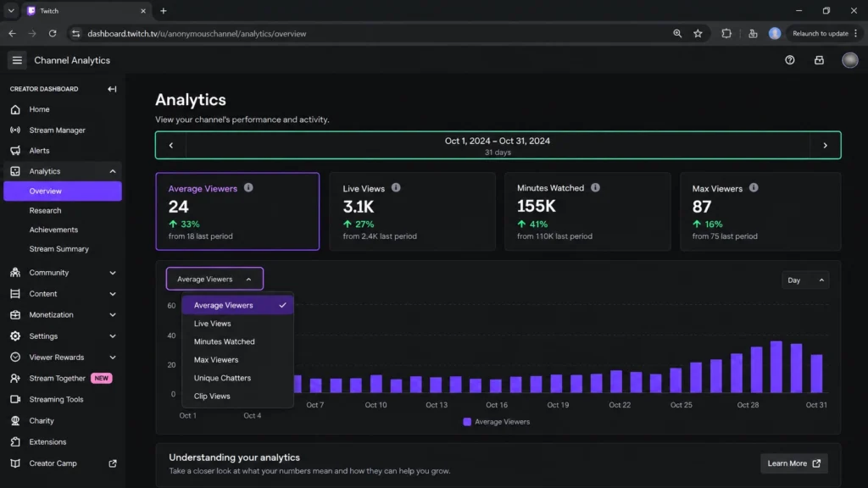Click the Minutes Watched info icon
868x488 pixels.
(x=595, y=188)
